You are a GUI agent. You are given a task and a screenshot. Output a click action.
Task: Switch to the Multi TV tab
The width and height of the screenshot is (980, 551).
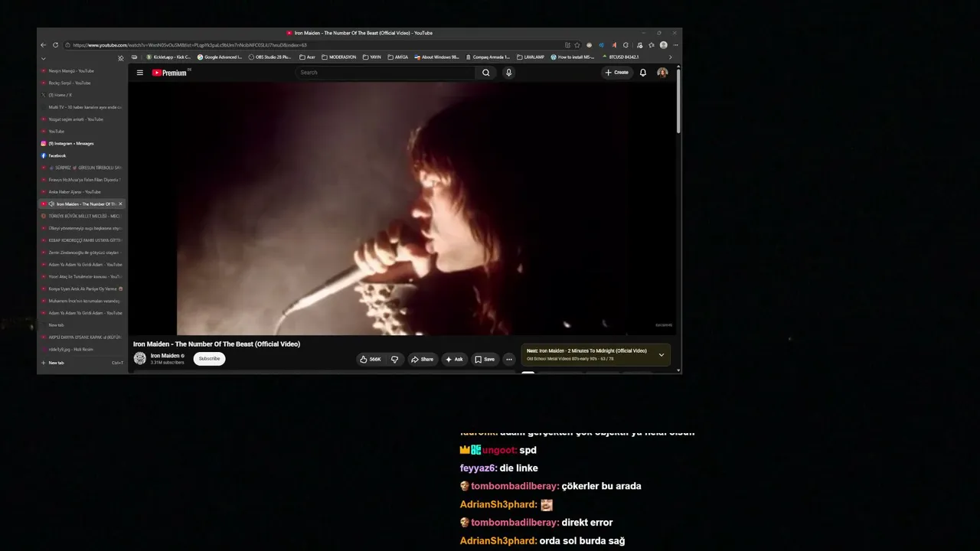click(x=81, y=107)
